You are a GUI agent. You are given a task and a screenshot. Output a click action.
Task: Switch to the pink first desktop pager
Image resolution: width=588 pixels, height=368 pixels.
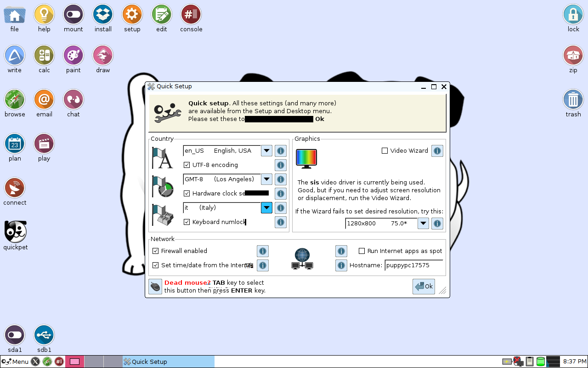pyautogui.click(x=74, y=362)
